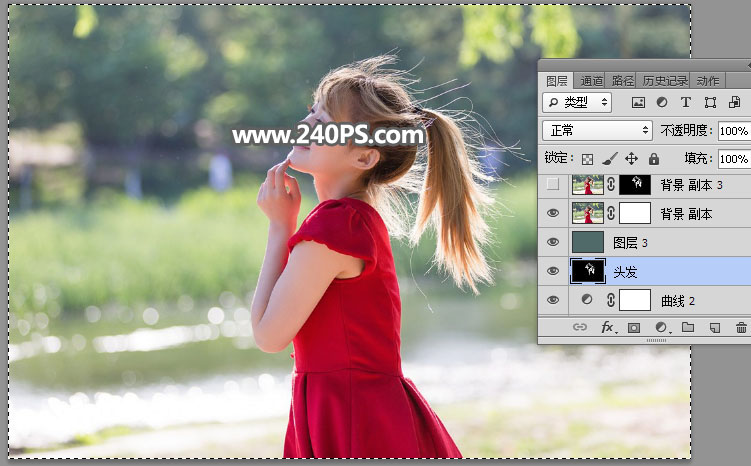Show the 背景 副本 3 layer
The height and width of the screenshot is (466, 751).
tap(553, 184)
